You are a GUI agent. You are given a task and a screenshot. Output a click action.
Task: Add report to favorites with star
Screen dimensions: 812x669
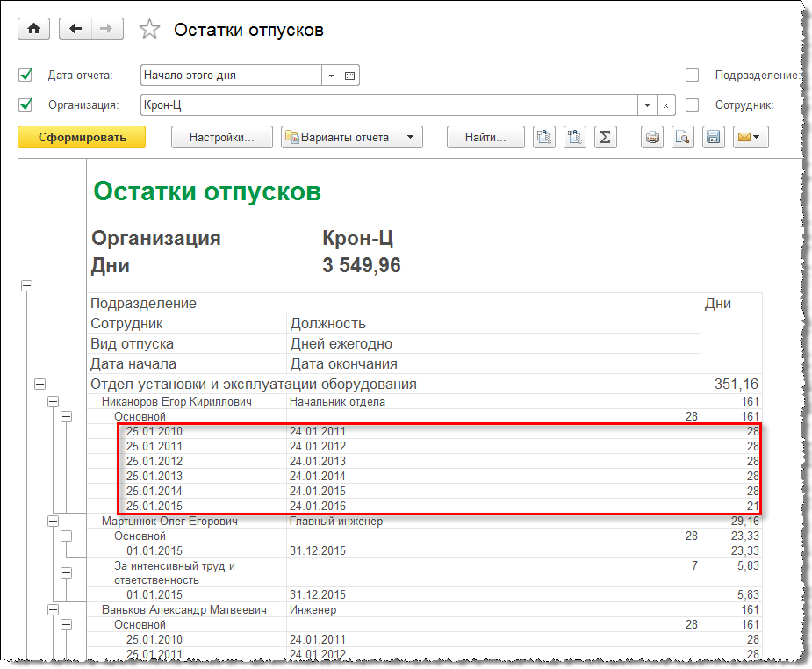tap(150, 30)
